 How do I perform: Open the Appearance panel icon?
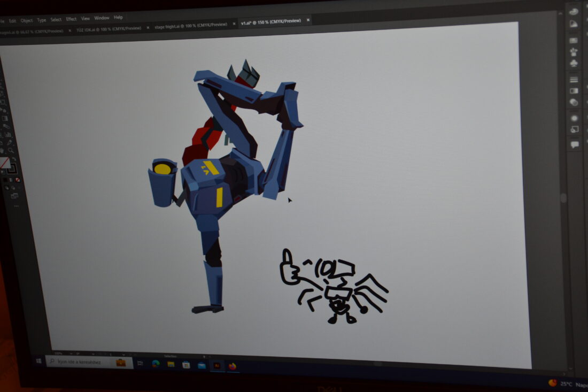[x=574, y=118]
